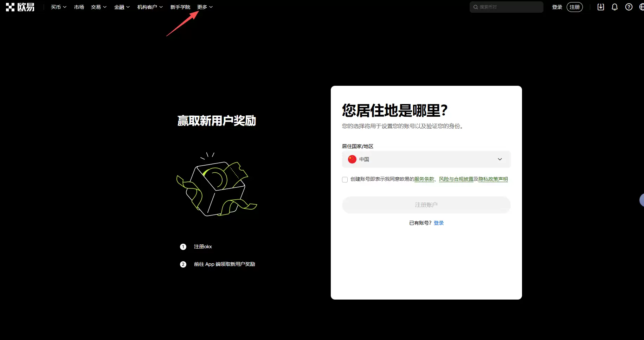This screenshot has height=340, width=644.
Task: Check the terms of service agreement checkbox
Action: [x=344, y=179]
